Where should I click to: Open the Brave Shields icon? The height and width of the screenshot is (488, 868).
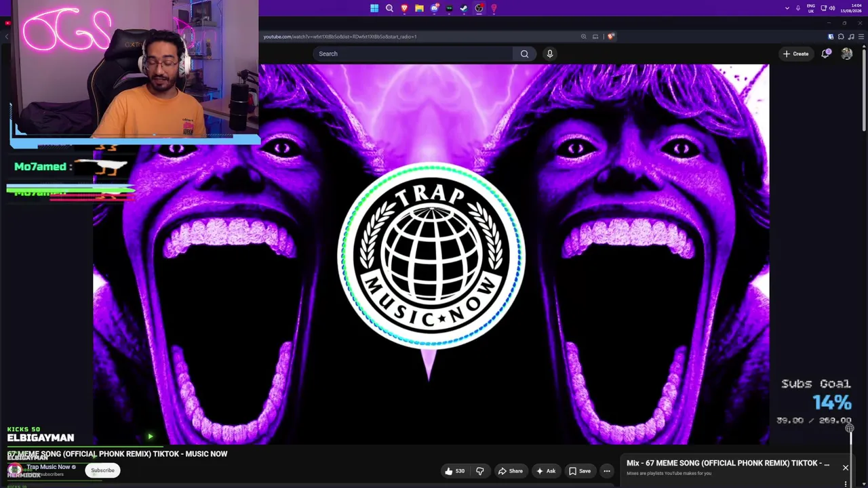(610, 37)
